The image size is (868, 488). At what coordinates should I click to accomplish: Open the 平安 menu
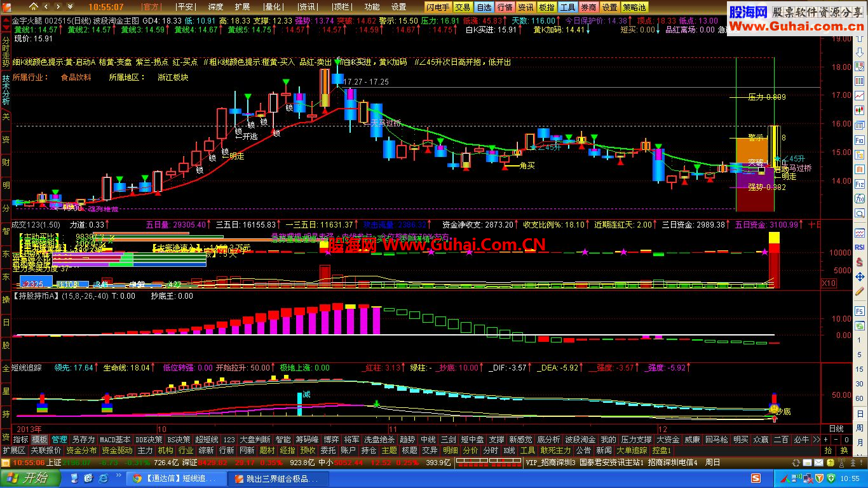pyautogui.click(x=185, y=7)
